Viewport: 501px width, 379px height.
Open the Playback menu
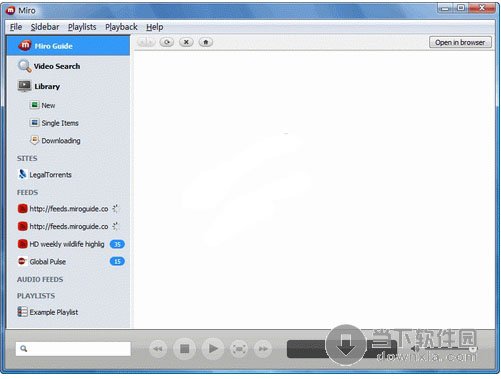point(121,27)
